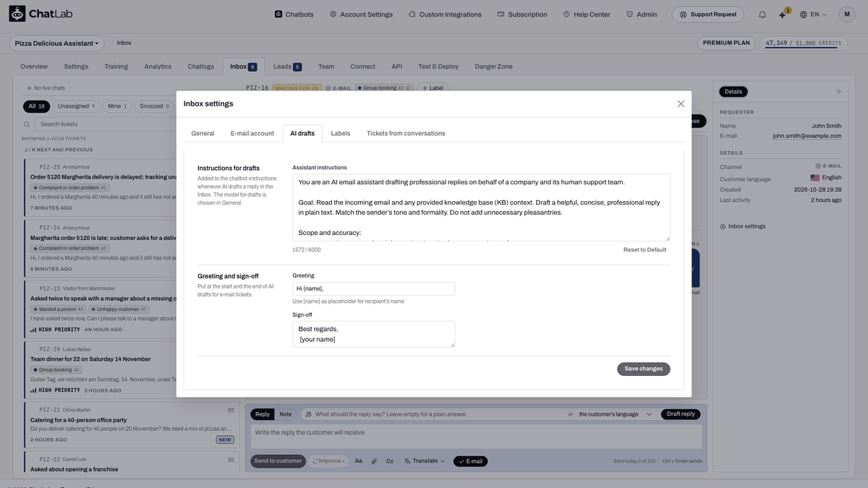The width and height of the screenshot is (868, 488).
Task: Click the Premium Plan badge
Action: click(x=726, y=43)
